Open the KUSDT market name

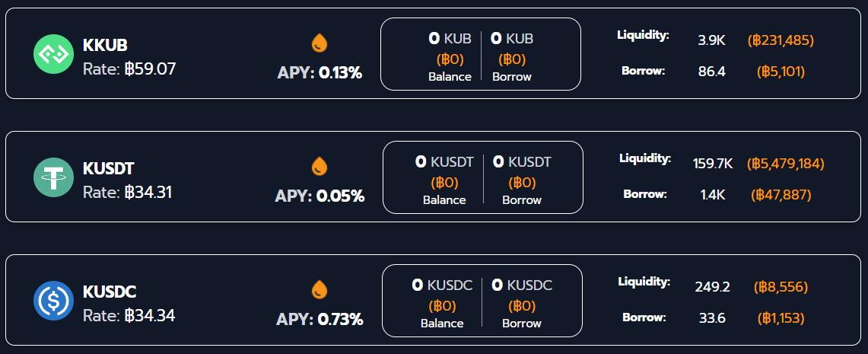[x=108, y=168]
